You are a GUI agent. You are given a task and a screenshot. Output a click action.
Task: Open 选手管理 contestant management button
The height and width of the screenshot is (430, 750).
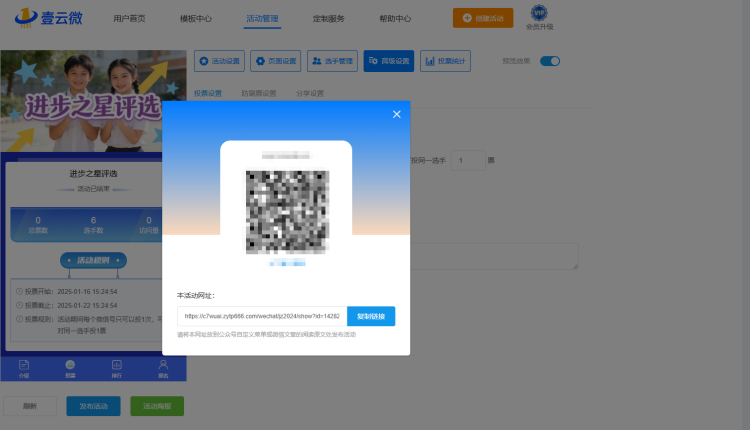[x=332, y=61]
